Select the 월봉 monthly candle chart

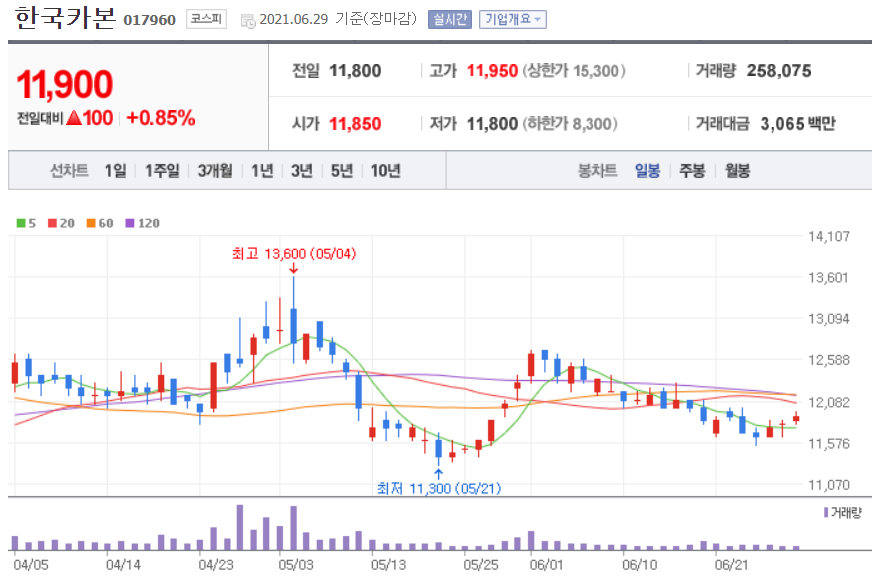tap(737, 171)
